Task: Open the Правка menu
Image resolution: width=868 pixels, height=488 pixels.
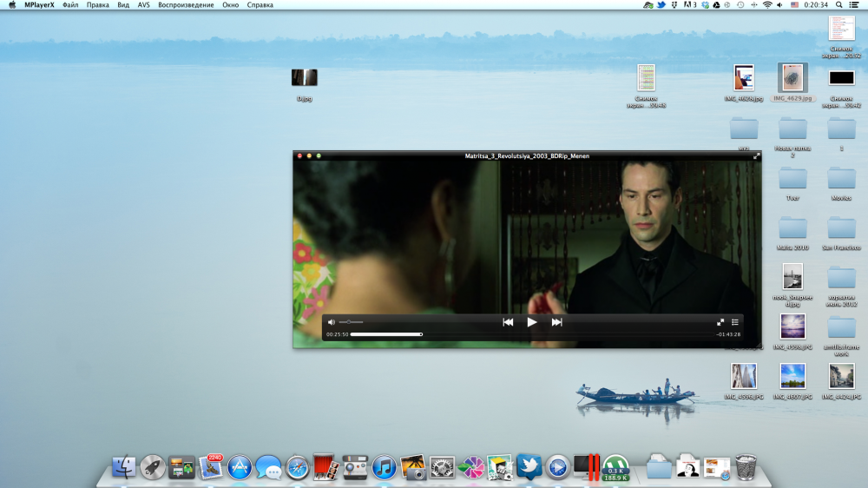Action: [x=97, y=5]
